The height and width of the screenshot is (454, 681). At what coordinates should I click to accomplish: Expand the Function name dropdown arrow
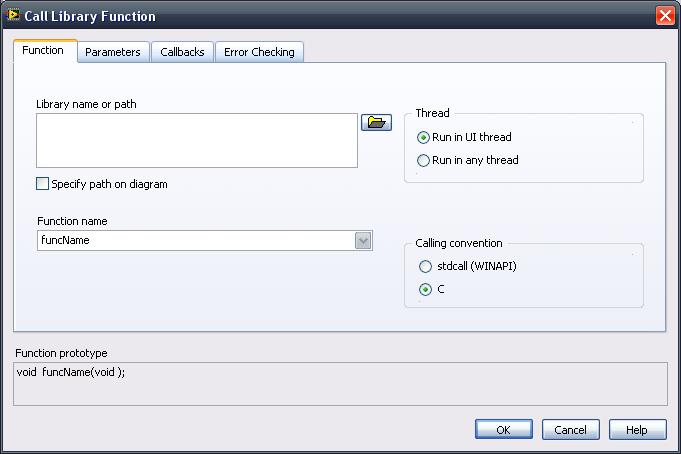[x=363, y=240]
